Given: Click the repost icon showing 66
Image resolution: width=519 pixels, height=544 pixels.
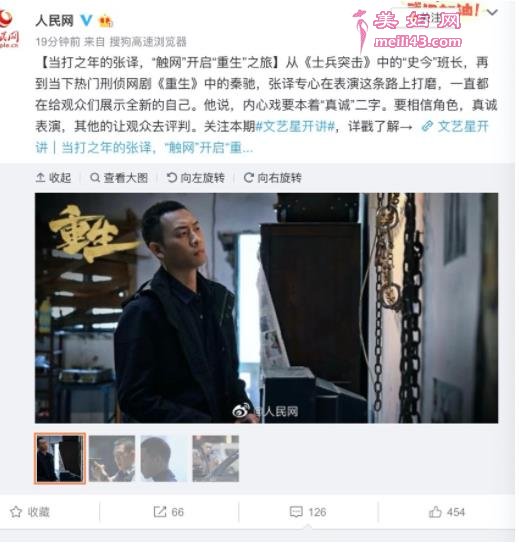Looking at the screenshot, I should tap(169, 512).
